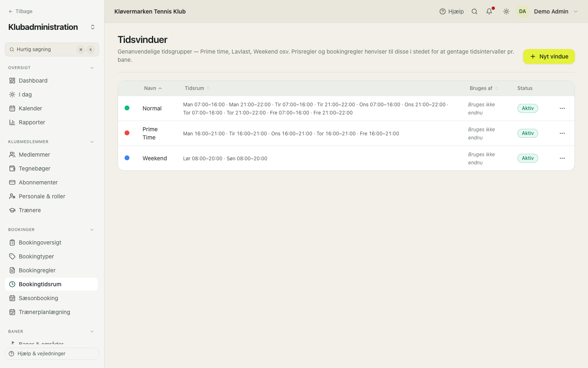Screen dimensions: 588x368
Task: Click the green color dot for Normal
Action: point(127,108)
